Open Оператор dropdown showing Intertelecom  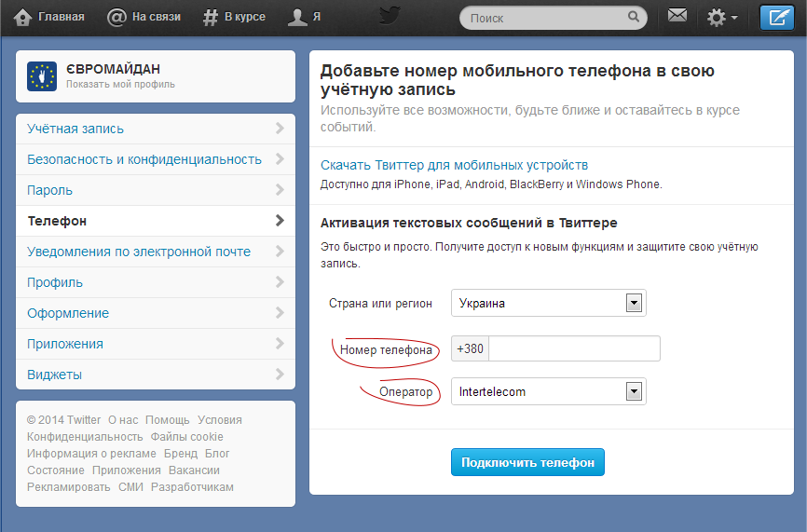point(549,391)
